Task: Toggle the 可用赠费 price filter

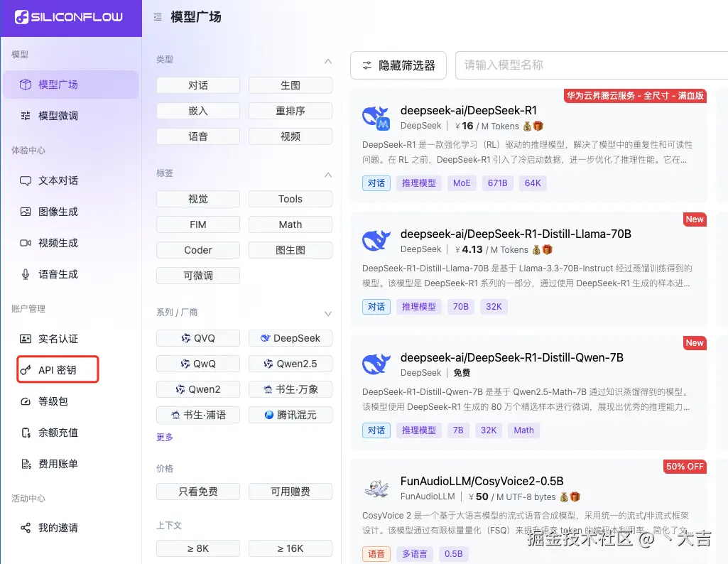Action: tap(290, 492)
